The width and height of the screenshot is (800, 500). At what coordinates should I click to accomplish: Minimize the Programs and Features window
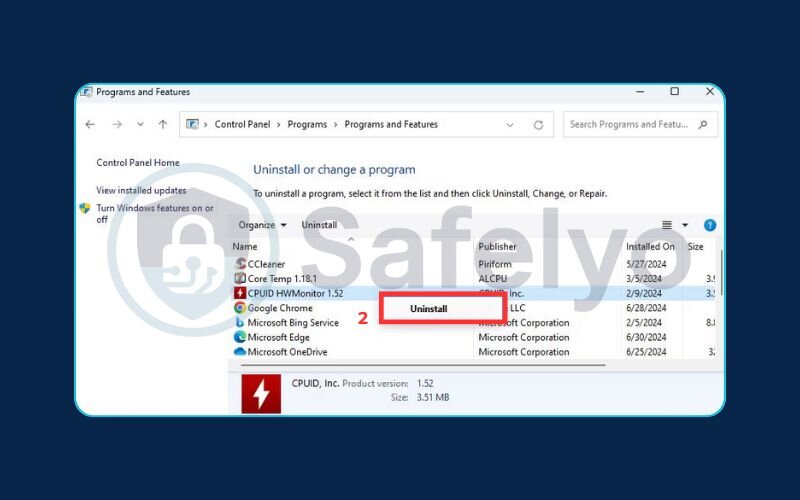640,92
